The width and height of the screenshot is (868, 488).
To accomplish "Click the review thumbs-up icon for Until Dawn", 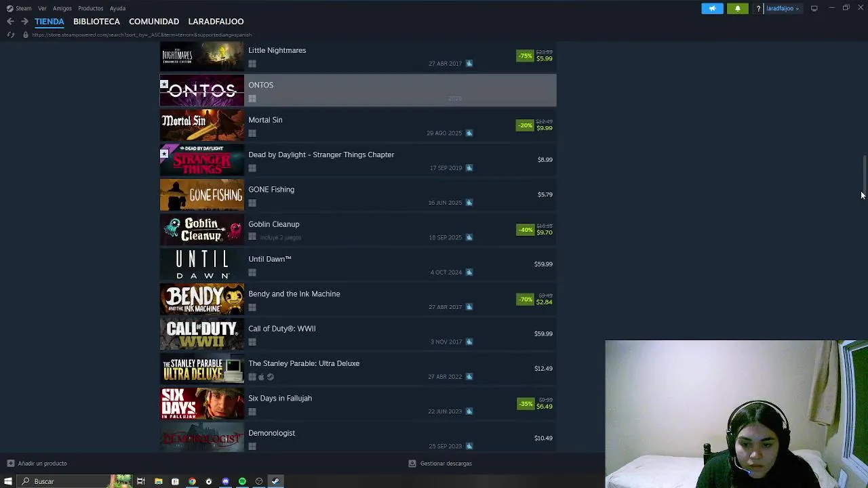I will 469,272.
